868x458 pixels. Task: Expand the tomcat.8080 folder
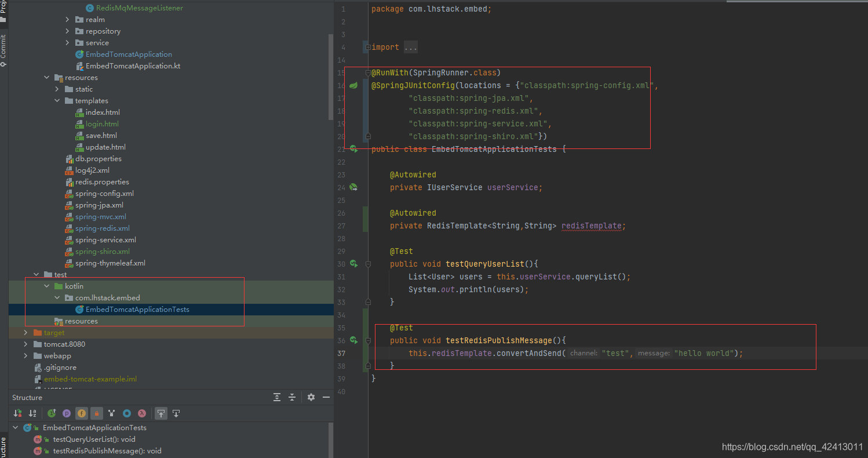(25, 344)
